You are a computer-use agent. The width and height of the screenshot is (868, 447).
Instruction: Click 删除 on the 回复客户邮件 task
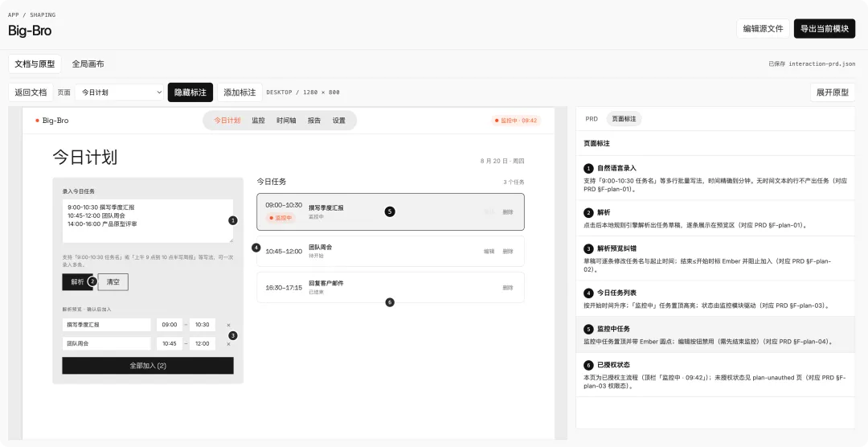coord(508,288)
